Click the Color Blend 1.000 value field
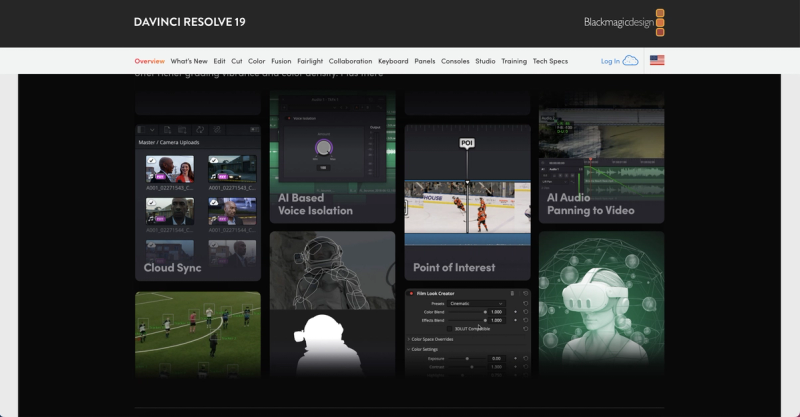800x417 pixels. click(x=496, y=312)
